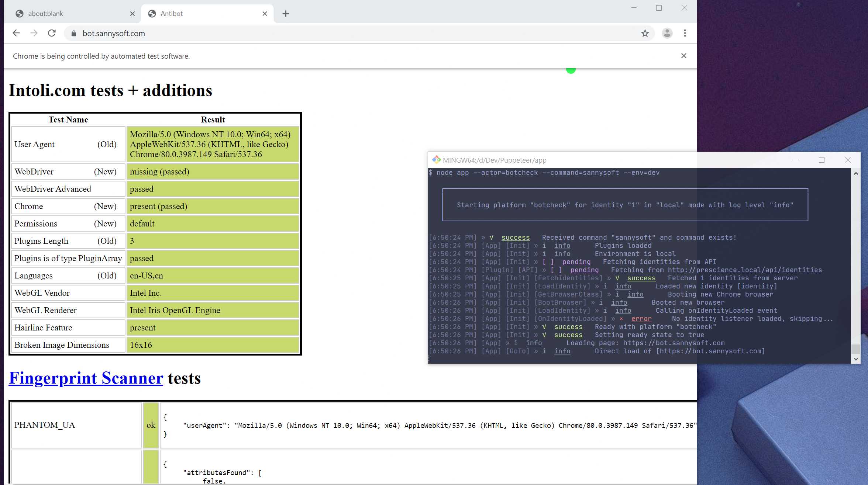Close the about:blank tab

(132, 14)
